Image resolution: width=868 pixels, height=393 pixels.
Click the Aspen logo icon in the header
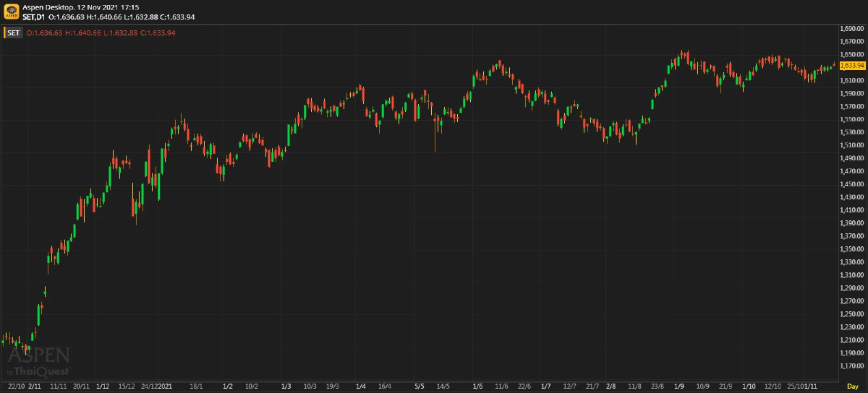click(10, 12)
